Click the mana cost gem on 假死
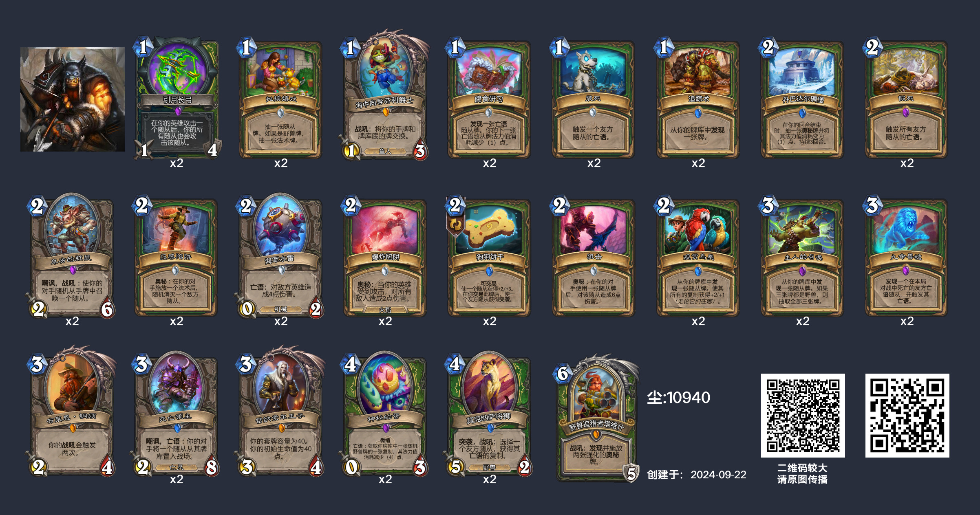This screenshot has width=980, height=515. 872,47
